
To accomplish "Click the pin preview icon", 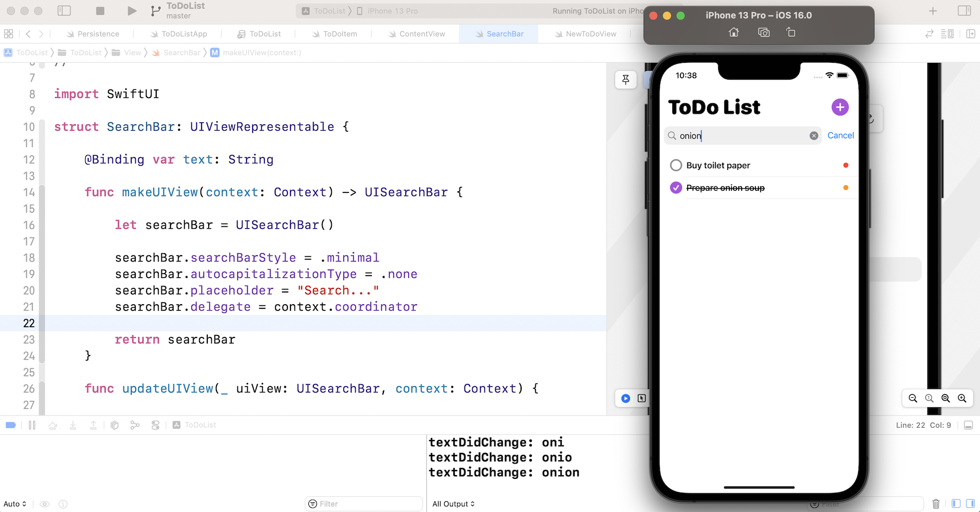I will pyautogui.click(x=626, y=80).
